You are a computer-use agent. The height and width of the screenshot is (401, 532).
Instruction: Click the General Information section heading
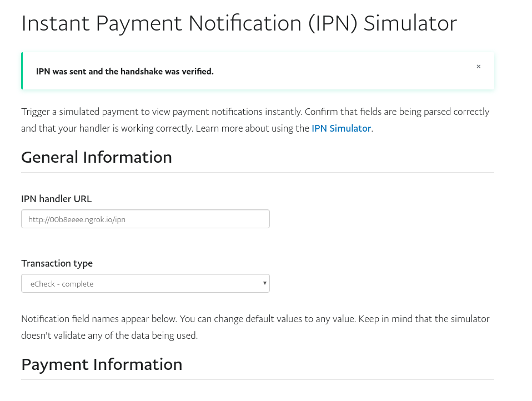click(x=97, y=157)
